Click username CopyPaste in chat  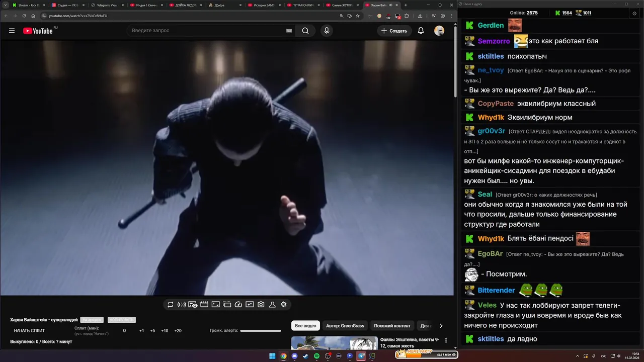[x=496, y=104]
